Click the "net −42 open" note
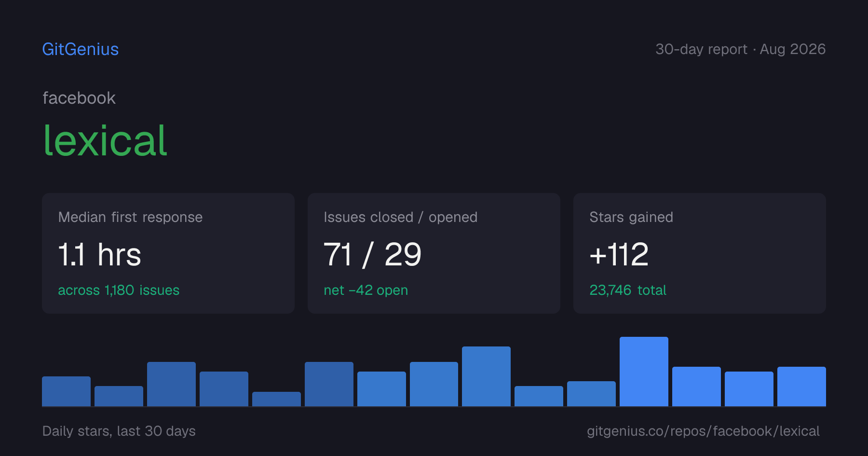The height and width of the screenshot is (456, 868). (366, 290)
